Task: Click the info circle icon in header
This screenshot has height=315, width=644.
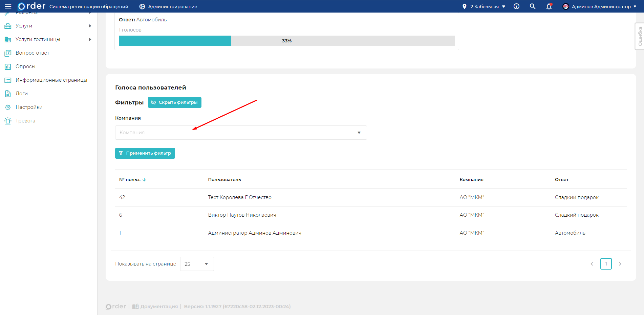Action: tap(516, 6)
